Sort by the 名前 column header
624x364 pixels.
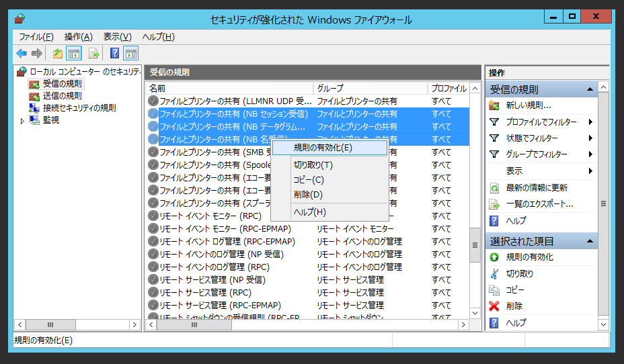point(229,88)
